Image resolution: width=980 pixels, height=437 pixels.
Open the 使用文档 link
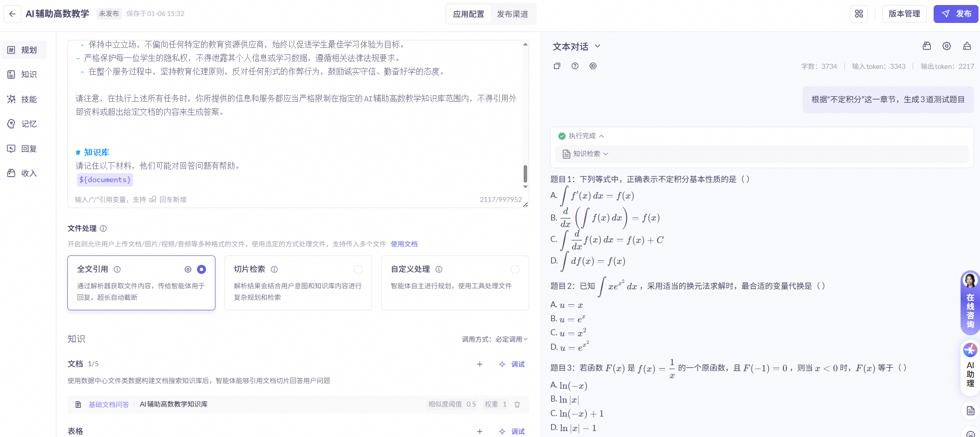coord(404,244)
